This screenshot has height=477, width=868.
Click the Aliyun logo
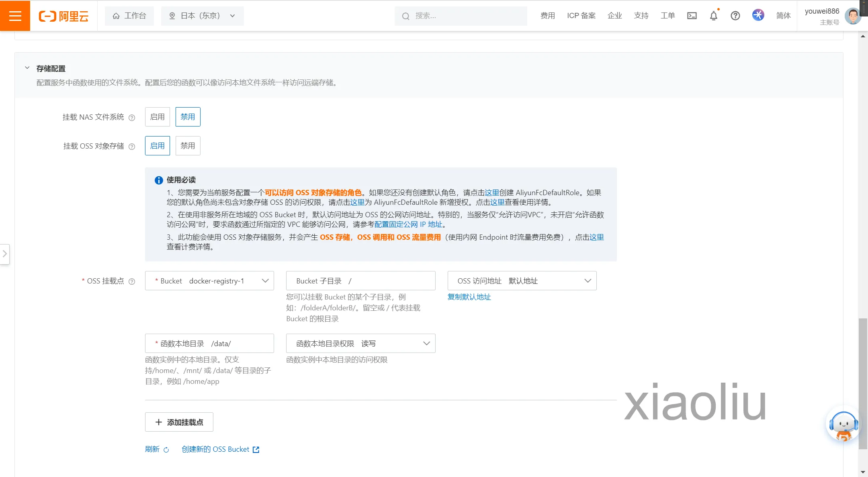pos(63,16)
